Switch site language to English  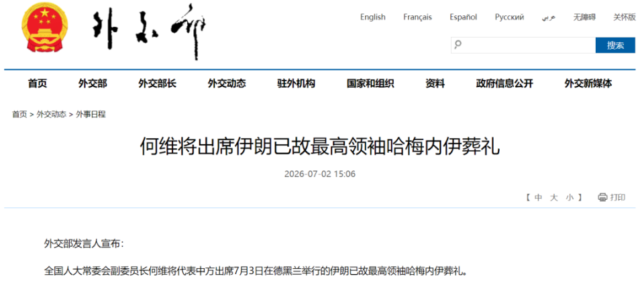(x=373, y=17)
